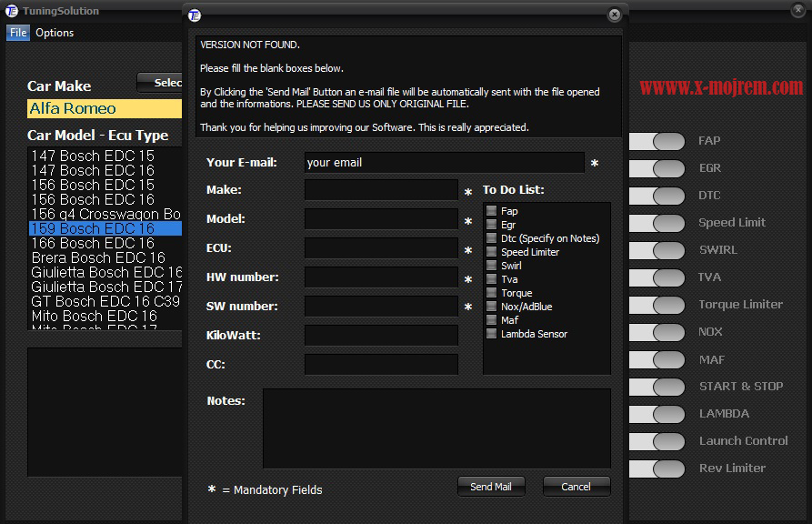Check the Lambda Sensor checkbox

(492, 334)
